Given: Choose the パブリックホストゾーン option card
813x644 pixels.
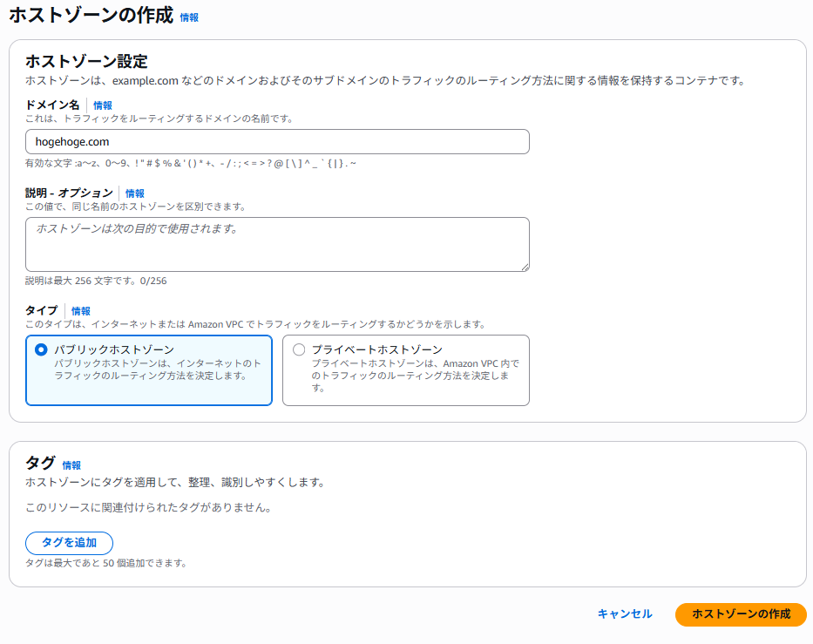Looking at the screenshot, I should (148, 369).
